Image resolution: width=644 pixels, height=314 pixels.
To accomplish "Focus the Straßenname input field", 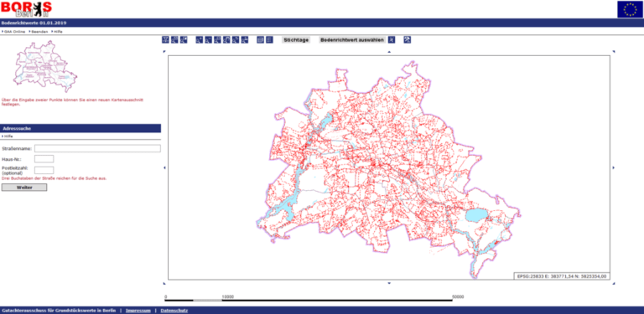I will click(97, 148).
